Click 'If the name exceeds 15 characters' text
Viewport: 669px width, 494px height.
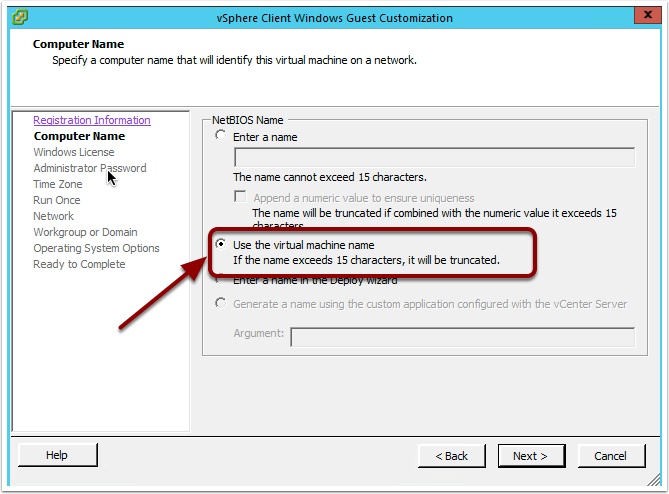[366, 260]
